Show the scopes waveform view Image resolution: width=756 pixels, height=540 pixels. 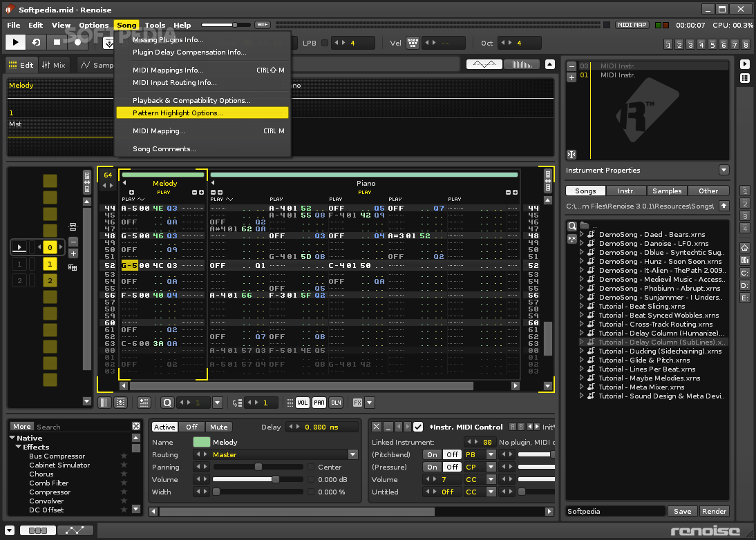484,64
